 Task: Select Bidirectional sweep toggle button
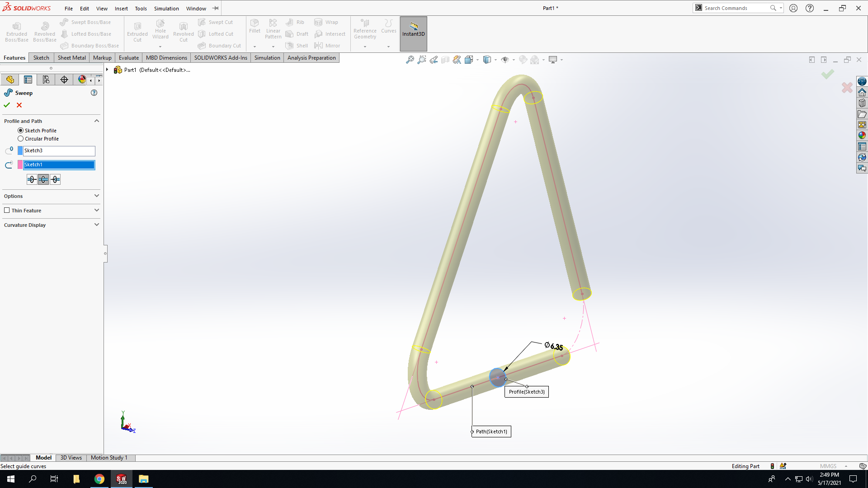tap(43, 179)
